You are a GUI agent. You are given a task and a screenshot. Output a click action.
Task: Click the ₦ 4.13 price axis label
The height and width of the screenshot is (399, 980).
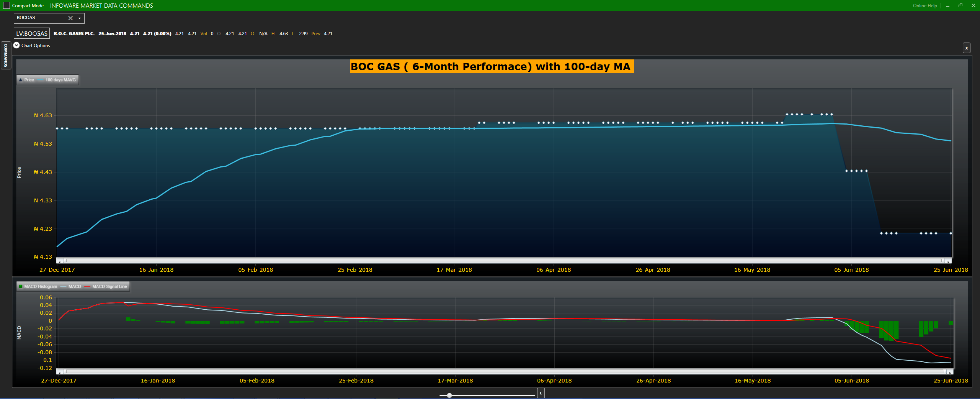point(43,257)
